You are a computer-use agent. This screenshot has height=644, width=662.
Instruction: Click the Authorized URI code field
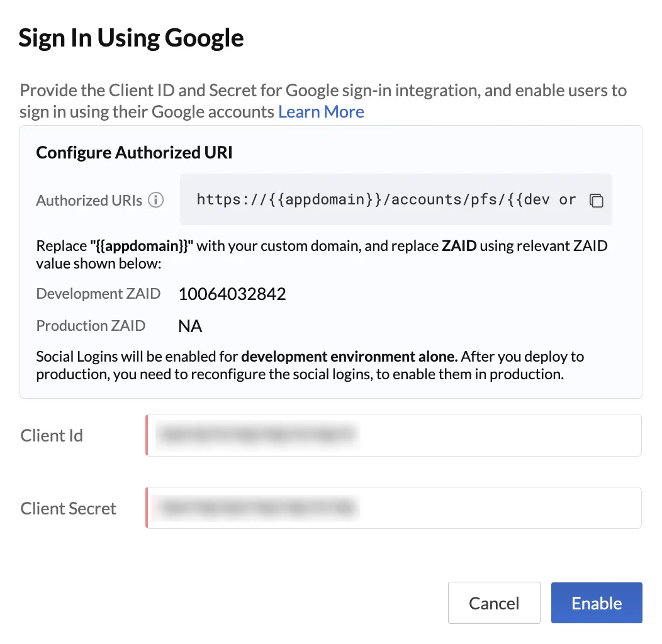396,199
